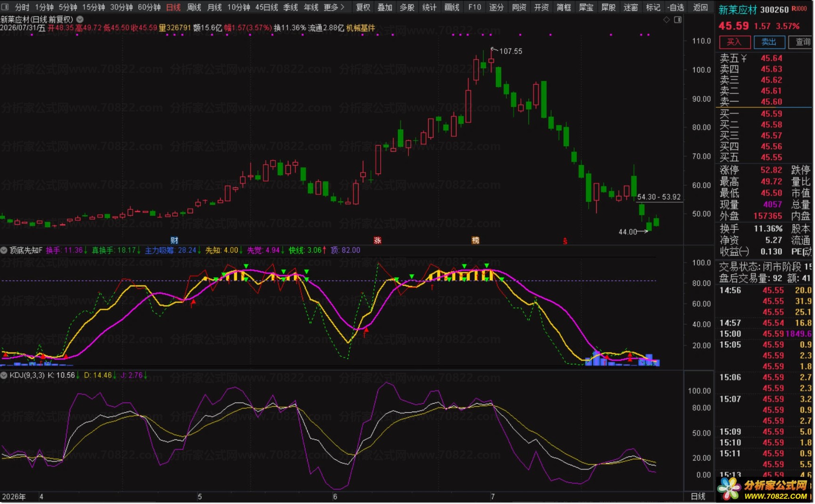815x504 pixels.
Task: Click the panel layout icon left of 分时
Action: [6, 7]
